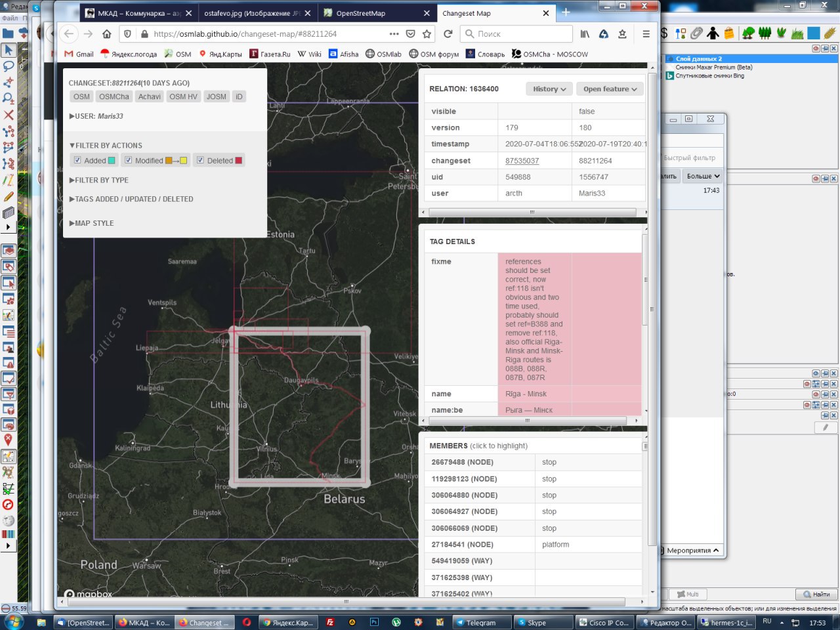The width and height of the screenshot is (840, 630).
Task: Click the Firefox home icon
Action: (107, 34)
